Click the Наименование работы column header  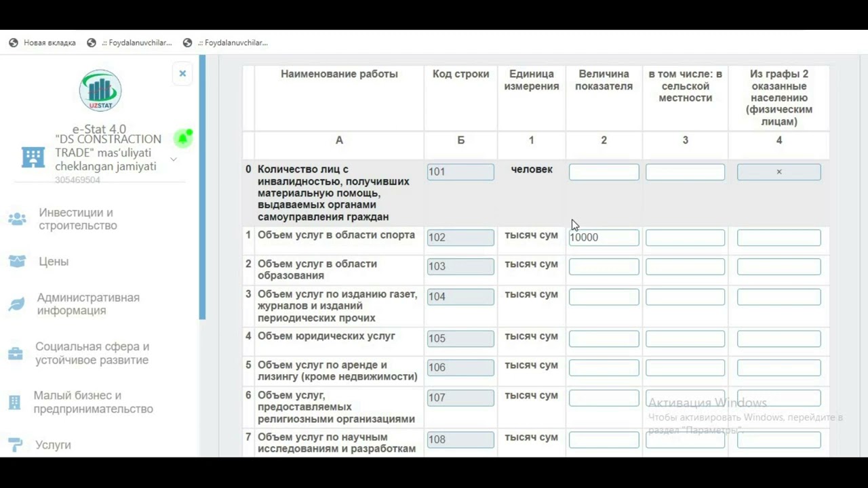pyautogui.click(x=339, y=74)
